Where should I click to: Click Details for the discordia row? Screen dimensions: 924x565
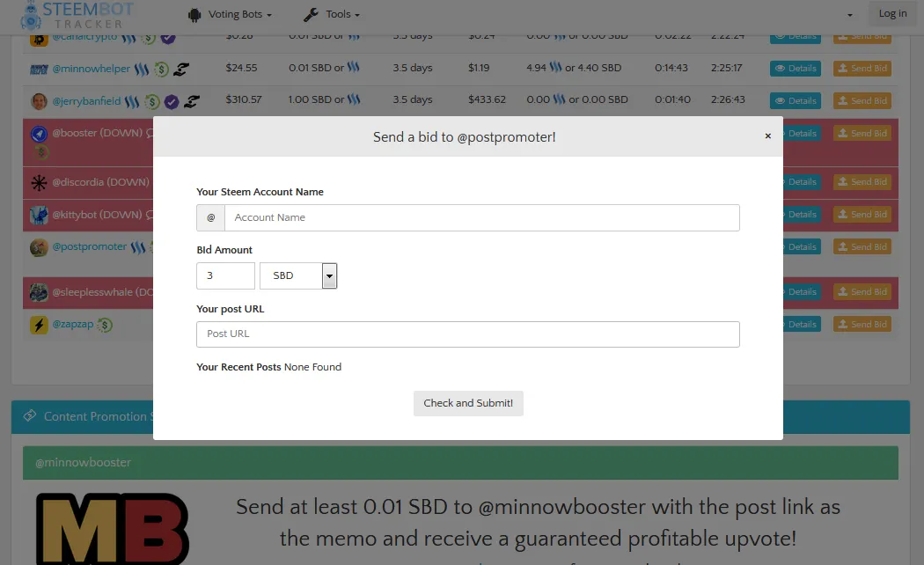point(802,182)
